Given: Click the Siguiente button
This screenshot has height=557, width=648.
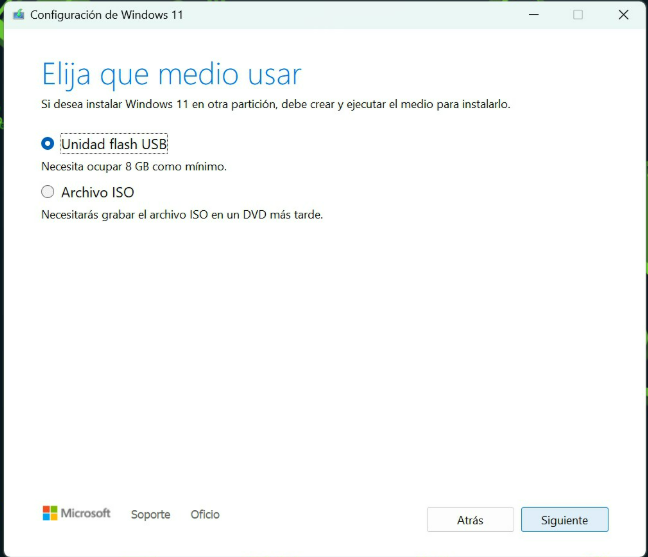Looking at the screenshot, I should coord(565,520).
